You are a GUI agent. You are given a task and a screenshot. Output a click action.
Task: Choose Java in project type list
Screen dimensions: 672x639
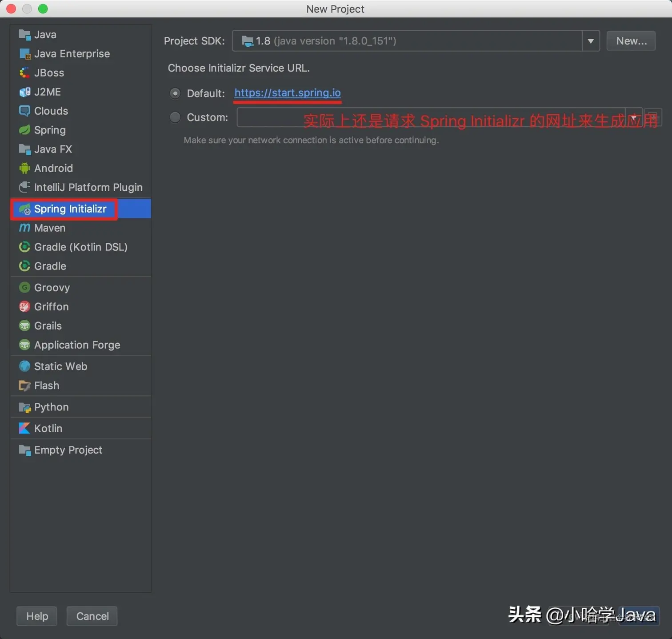(x=45, y=35)
